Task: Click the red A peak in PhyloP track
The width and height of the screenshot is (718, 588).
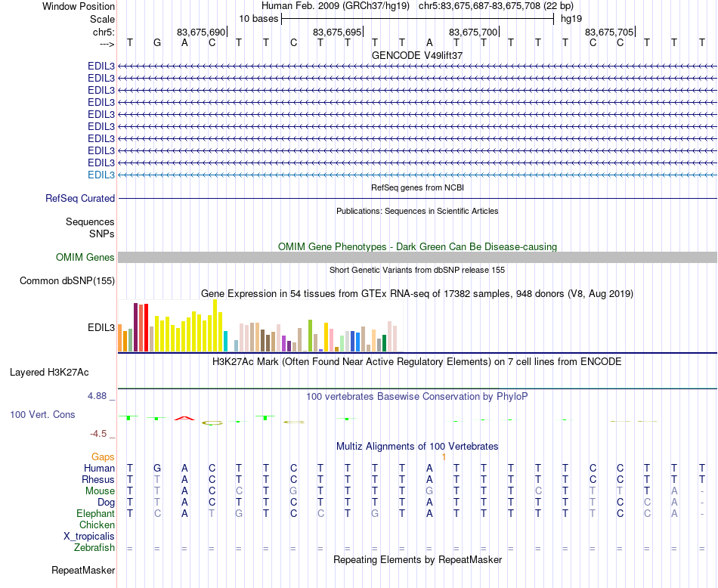Action: [x=184, y=418]
